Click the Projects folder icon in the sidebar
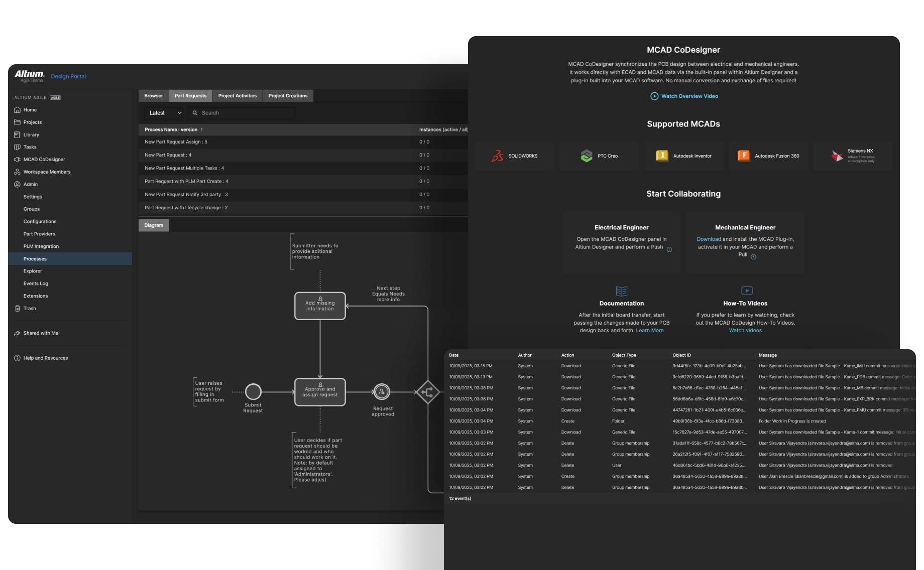This screenshot has height=570, width=924. pyautogui.click(x=17, y=122)
